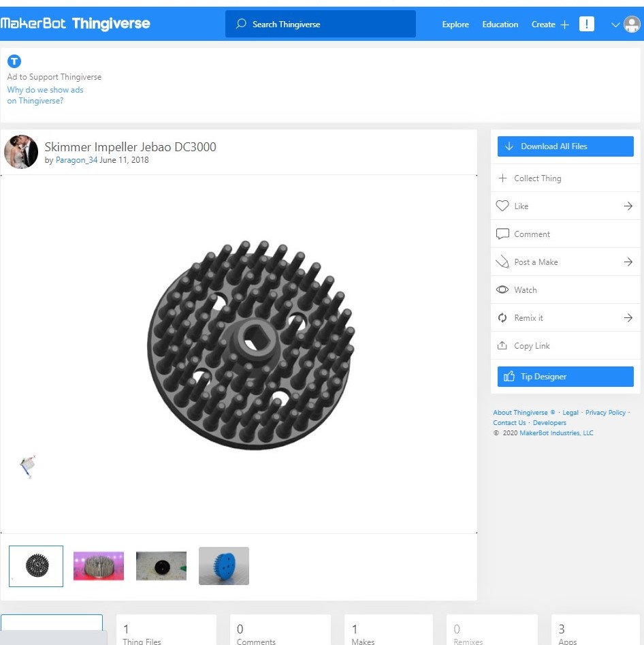Click the thumbs-up icon in Tip Designer
Viewport: 644px width, 645px height.
click(509, 376)
